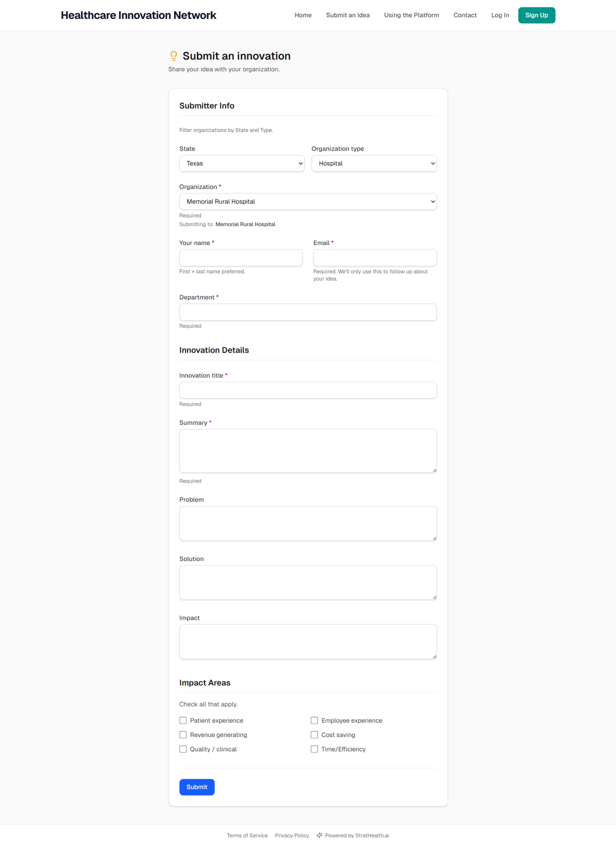
Task: Toggle the Revenue generating checkbox
Action: coord(183,735)
